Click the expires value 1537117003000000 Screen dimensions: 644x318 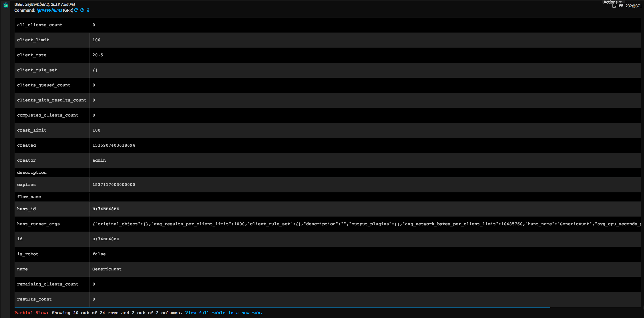coord(113,184)
